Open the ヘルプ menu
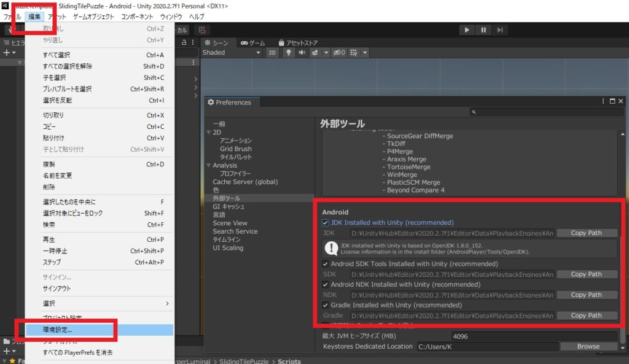Screen dimensions: 629x364 tap(197, 17)
